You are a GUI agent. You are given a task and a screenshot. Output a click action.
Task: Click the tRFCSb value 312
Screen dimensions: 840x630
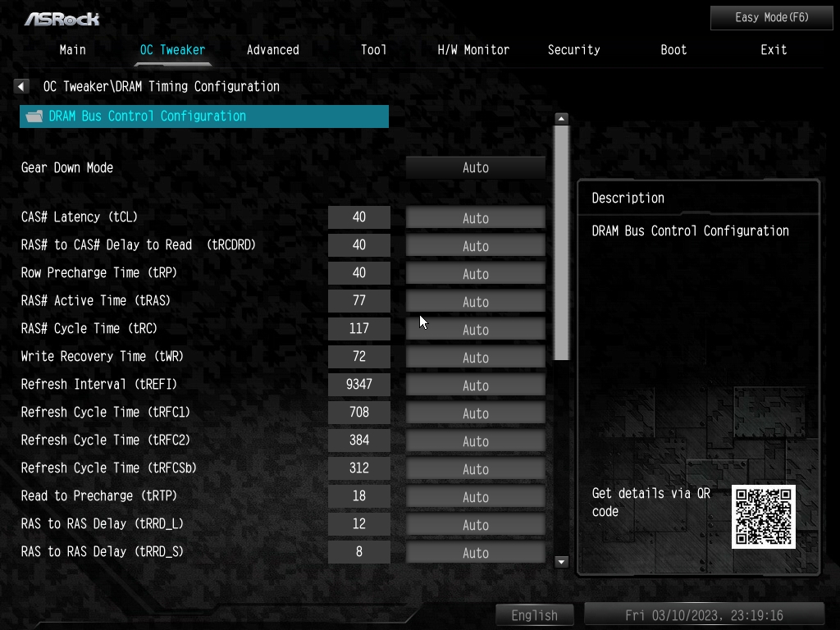tap(359, 468)
